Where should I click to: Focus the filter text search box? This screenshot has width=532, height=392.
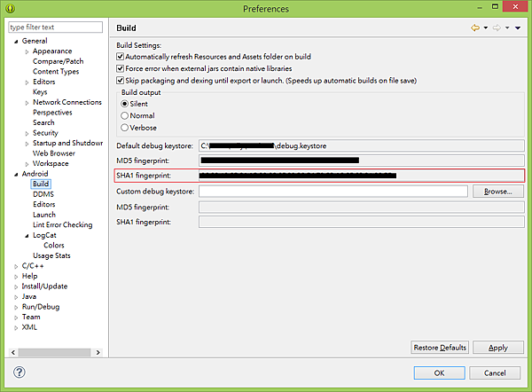click(x=54, y=27)
